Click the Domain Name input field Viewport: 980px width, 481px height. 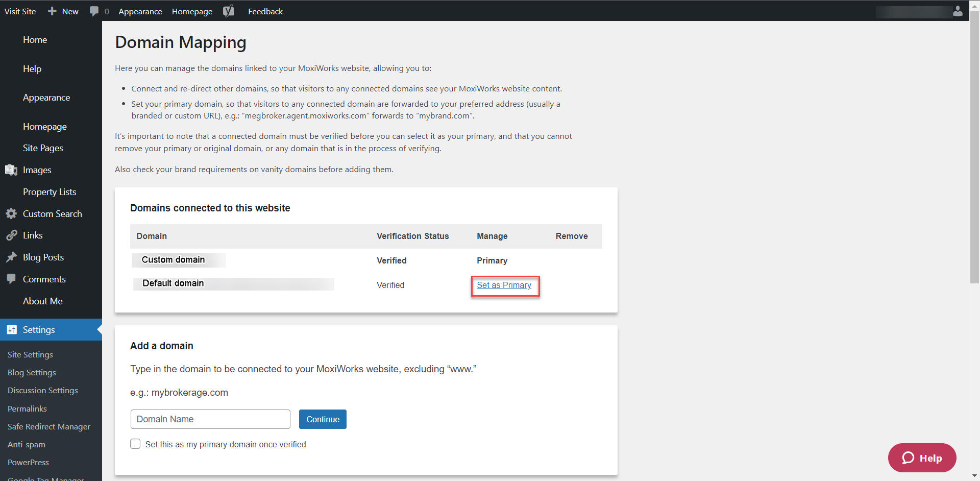(210, 419)
